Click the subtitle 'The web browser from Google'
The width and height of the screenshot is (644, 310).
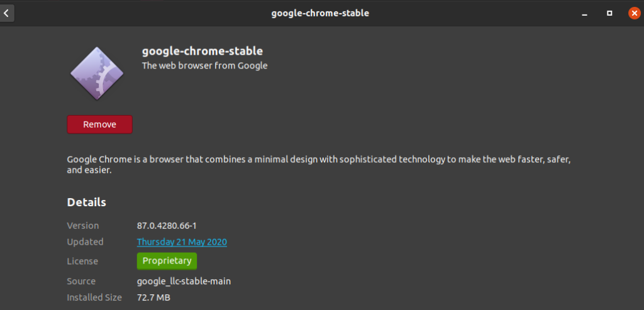pos(204,65)
